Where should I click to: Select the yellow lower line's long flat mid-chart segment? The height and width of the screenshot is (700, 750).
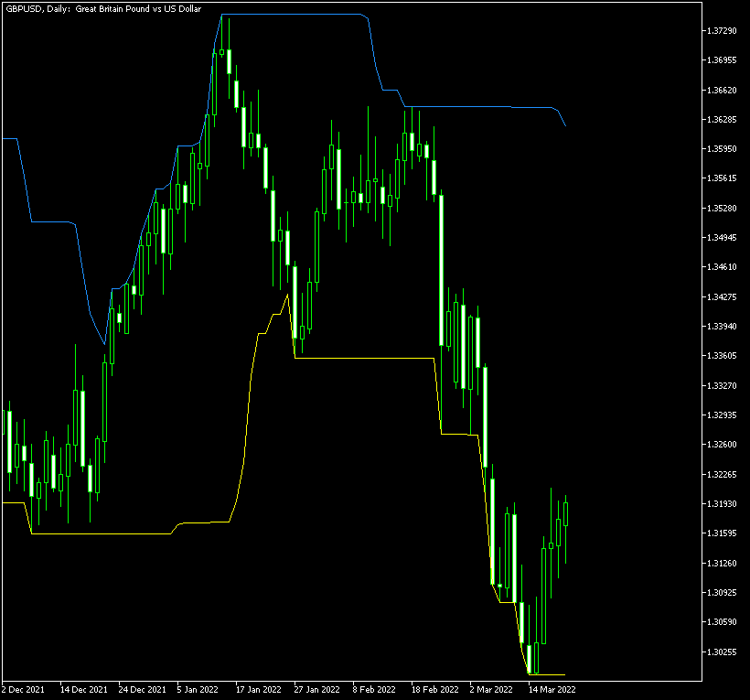(366, 358)
